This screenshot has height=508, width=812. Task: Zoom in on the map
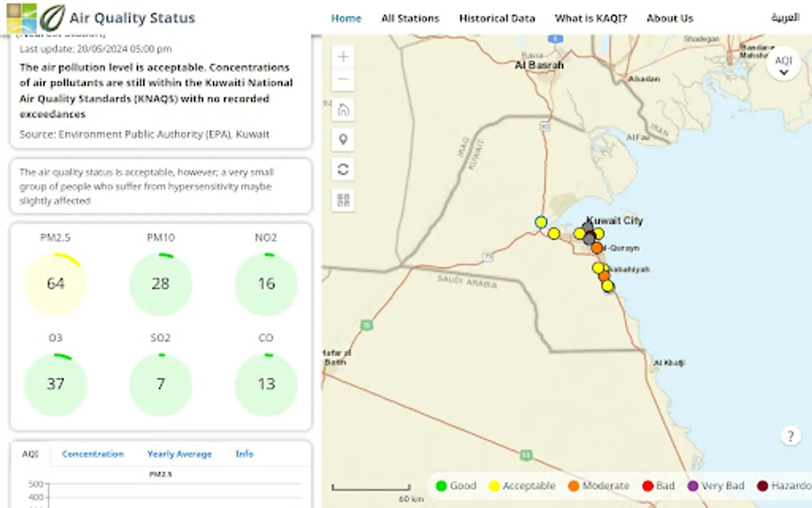(343, 56)
